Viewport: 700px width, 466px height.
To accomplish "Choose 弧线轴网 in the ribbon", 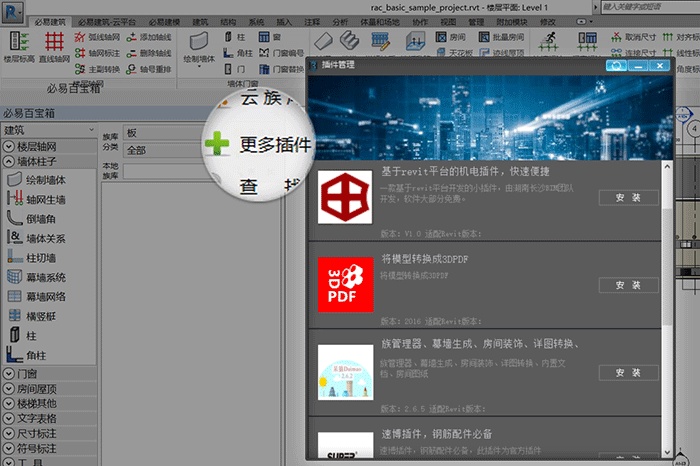I will (98, 37).
